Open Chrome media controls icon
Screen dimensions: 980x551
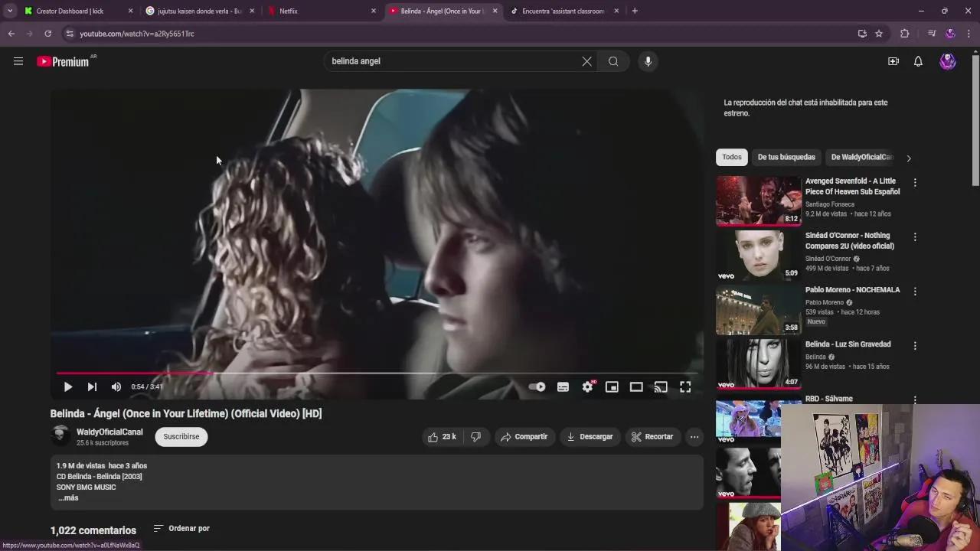932,34
